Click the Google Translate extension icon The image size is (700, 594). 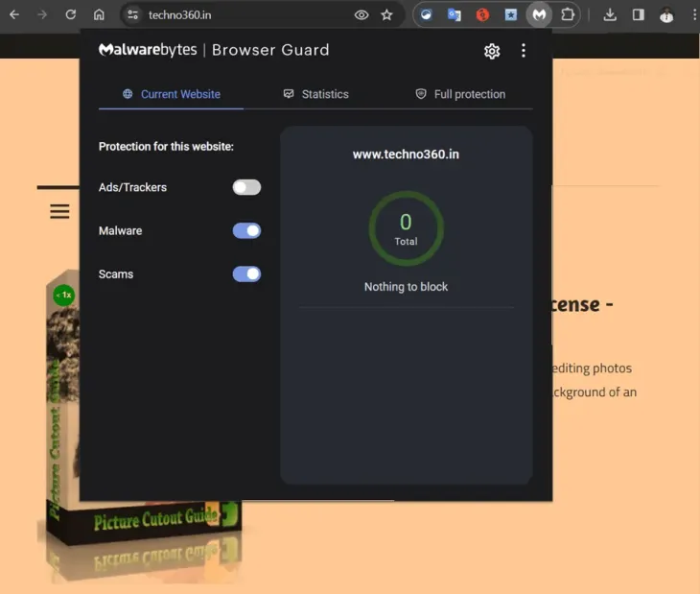pos(455,14)
